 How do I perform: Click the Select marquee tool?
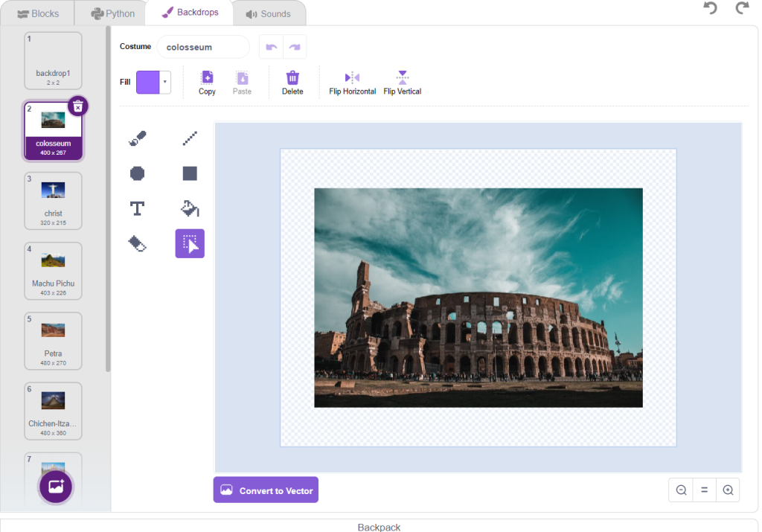click(x=190, y=243)
